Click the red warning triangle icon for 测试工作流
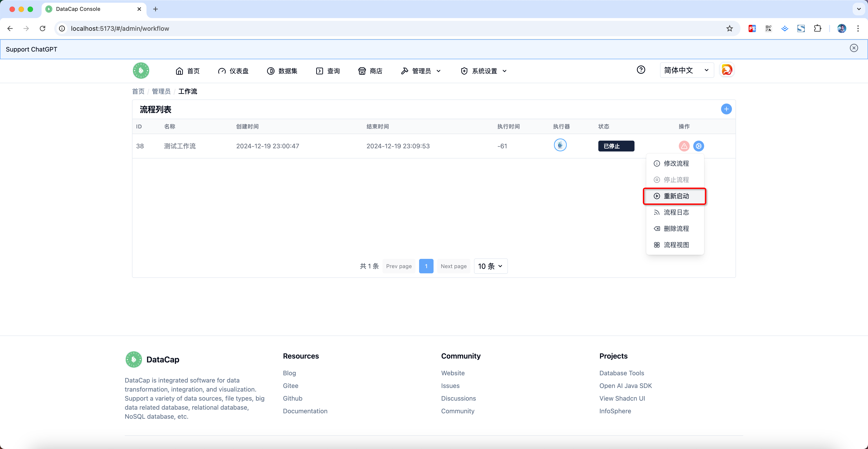868x449 pixels. click(x=684, y=146)
